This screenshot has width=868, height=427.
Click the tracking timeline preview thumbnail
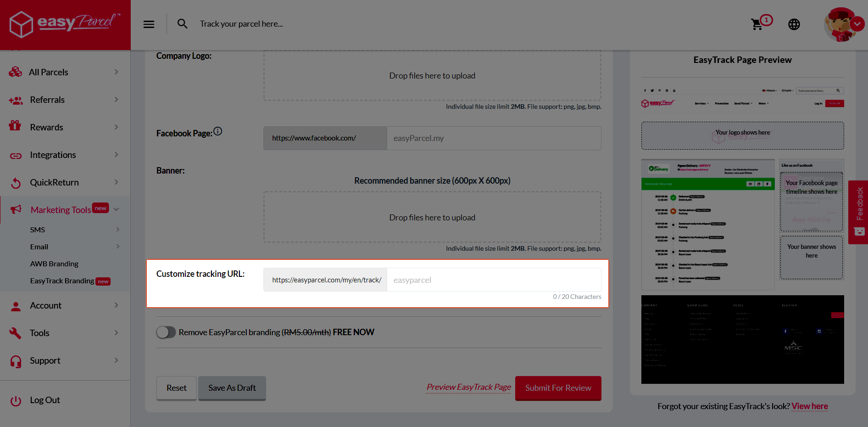coord(708,225)
